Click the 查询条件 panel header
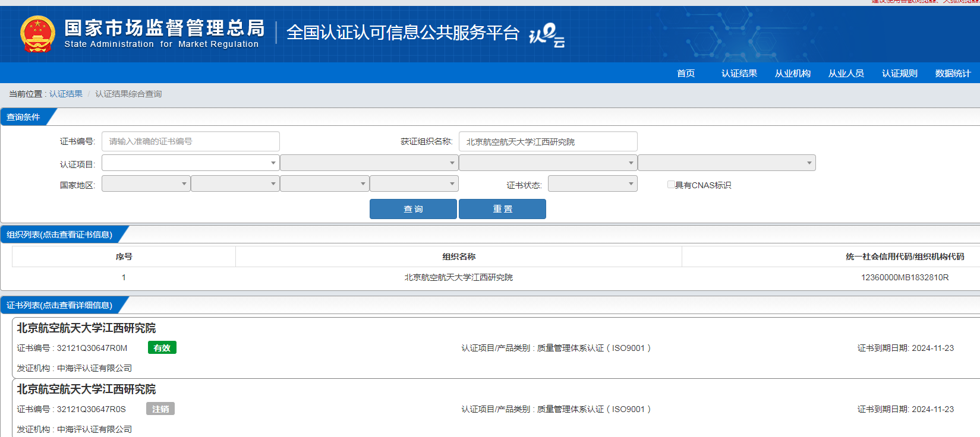Image resolution: width=980 pixels, height=437 pixels. [24, 117]
